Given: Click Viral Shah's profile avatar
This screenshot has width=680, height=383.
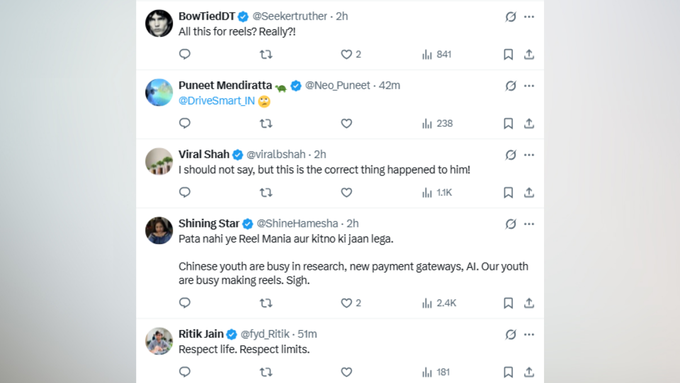Looking at the screenshot, I should pyautogui.click(x=159, y=161).
